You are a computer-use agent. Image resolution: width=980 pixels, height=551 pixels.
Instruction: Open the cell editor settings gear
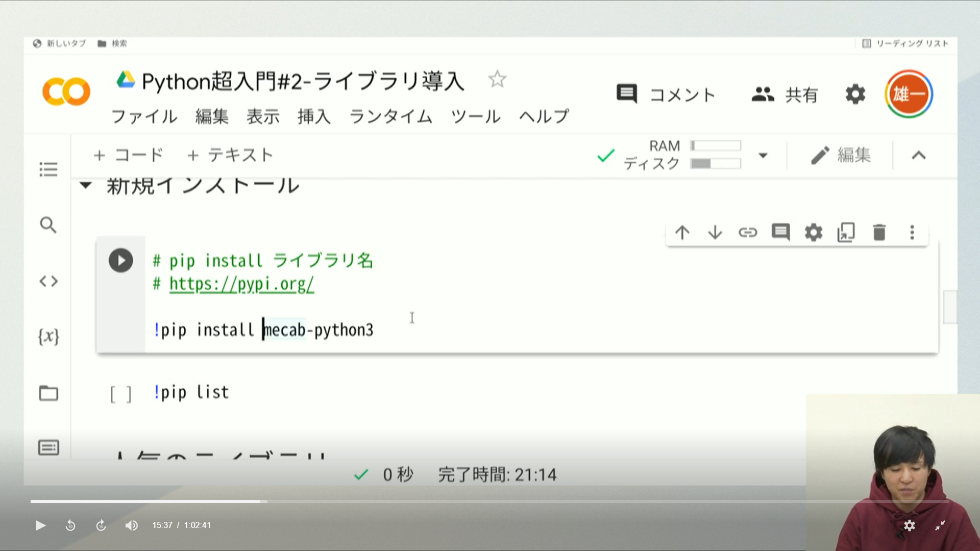[x=814, y=233]
